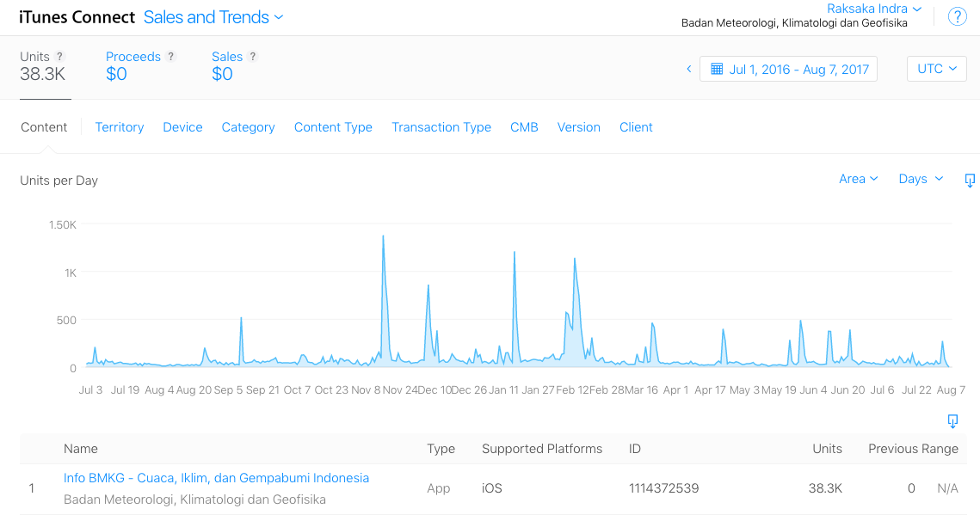Image resolution: width=980 pixels, height=521 pixels.
Task: Click the Sales help question mark
Action: coord(252,56)
